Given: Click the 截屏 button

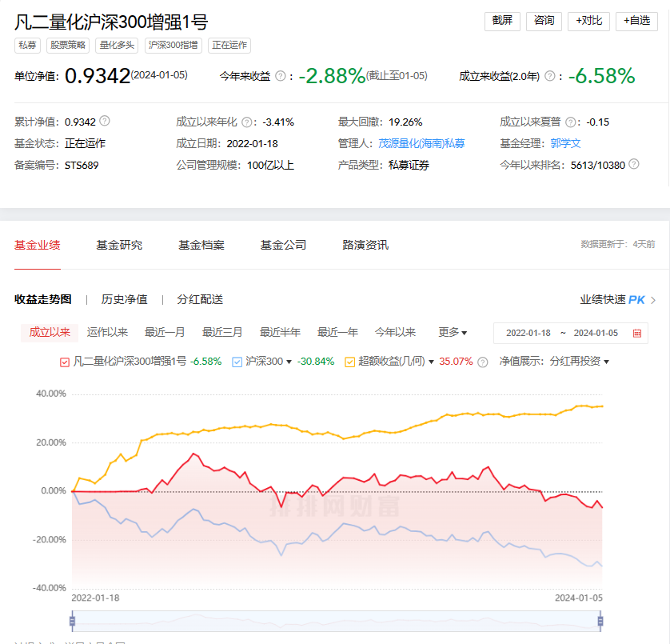Looking at the screenshot, I should [x=502, y=21].
